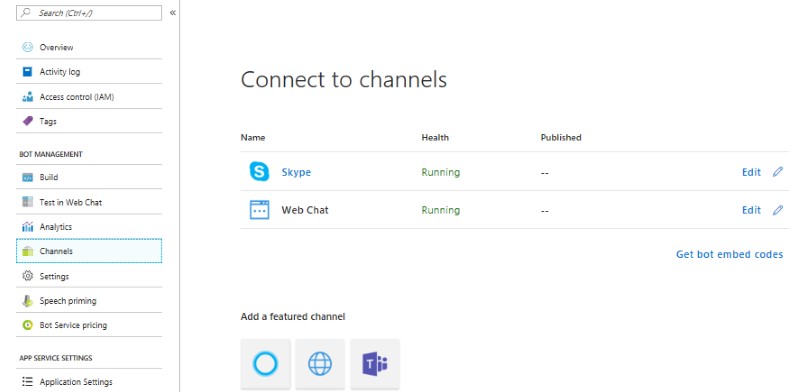The image size is (800, 392).
Task: Open Tags in the sidebar
Action: [89, 121]
